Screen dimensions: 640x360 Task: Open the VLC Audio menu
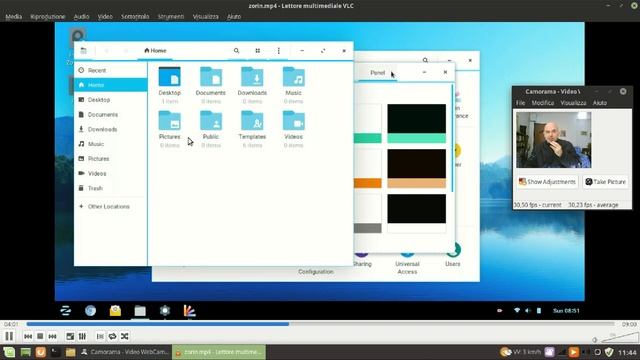[81, 17]
